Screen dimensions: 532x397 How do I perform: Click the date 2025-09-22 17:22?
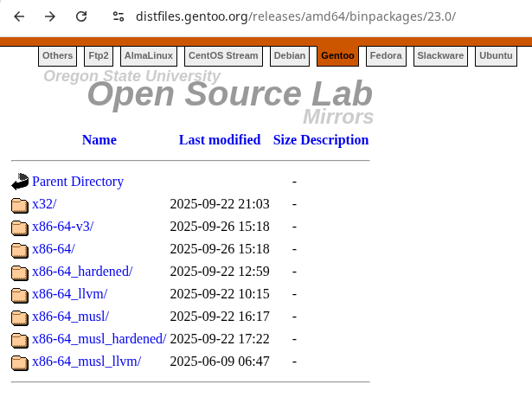coord(220,339)
